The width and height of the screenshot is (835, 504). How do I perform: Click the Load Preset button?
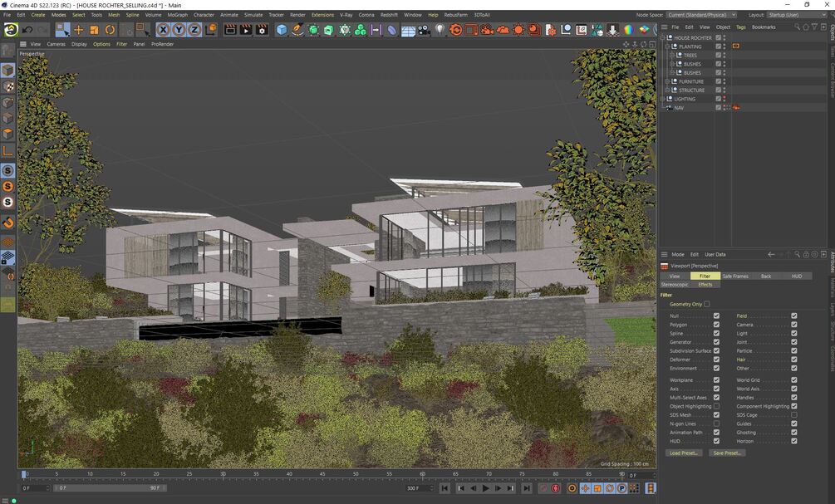tap(684, 453)
